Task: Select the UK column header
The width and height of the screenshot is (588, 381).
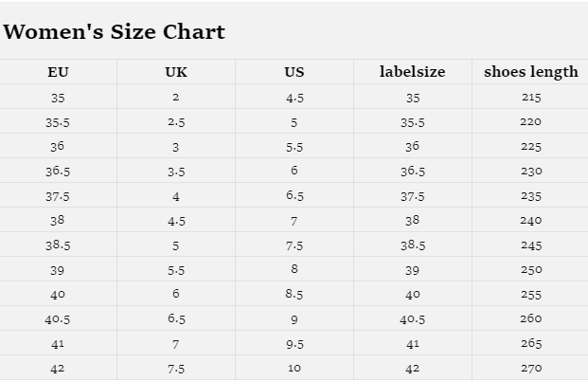Action: pyautogui.click(x=176, y=72)
